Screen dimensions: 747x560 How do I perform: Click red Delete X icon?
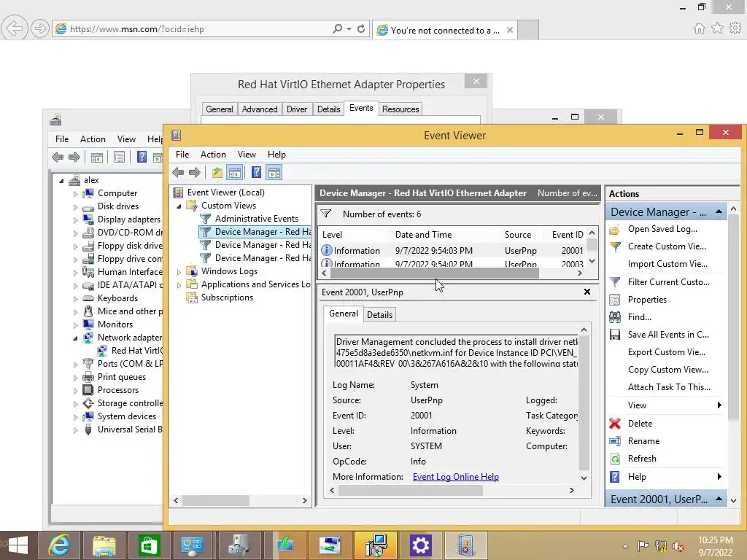615,424
